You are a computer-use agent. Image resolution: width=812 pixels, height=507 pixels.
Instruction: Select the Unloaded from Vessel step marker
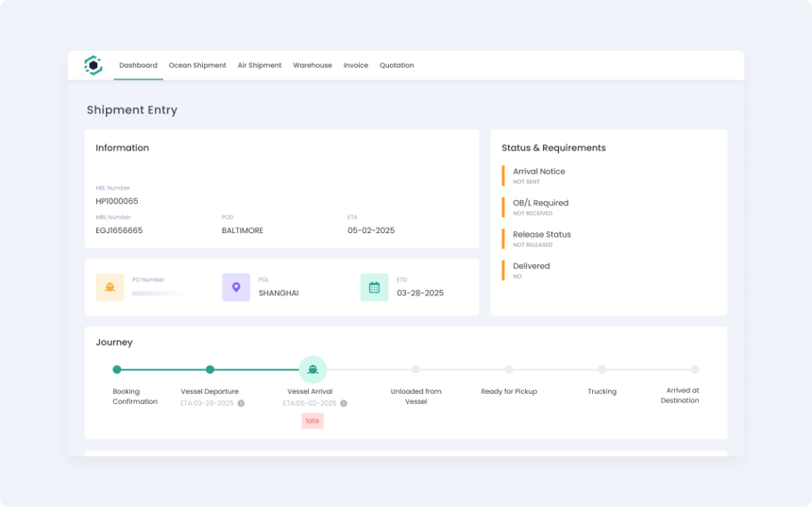coord(415,369)
